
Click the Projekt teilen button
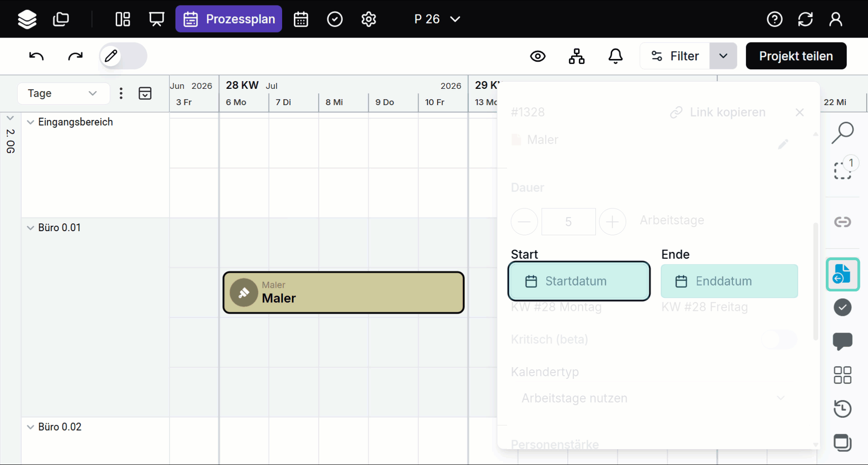(x=795, y=56)
